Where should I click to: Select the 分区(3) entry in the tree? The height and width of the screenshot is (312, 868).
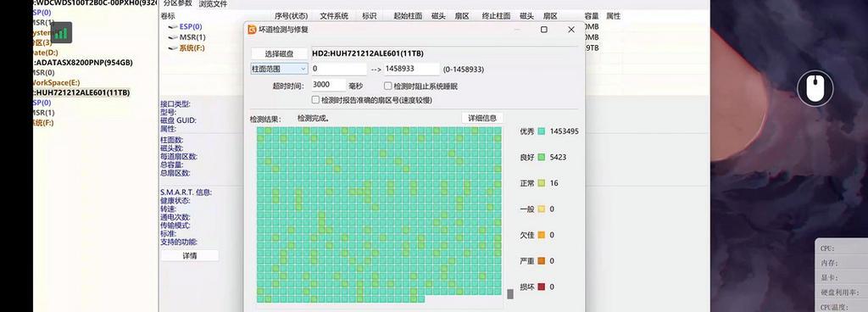[42, 42]
